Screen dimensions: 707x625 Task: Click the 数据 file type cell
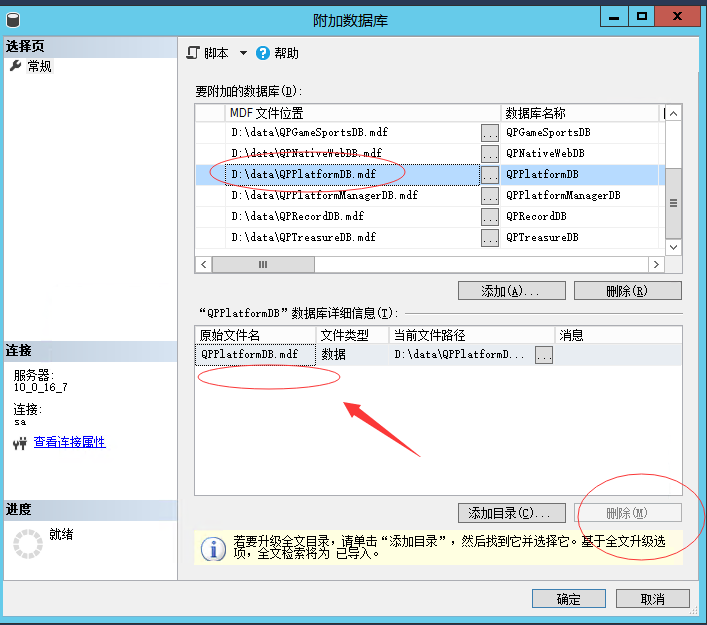(x=353, y=354)
